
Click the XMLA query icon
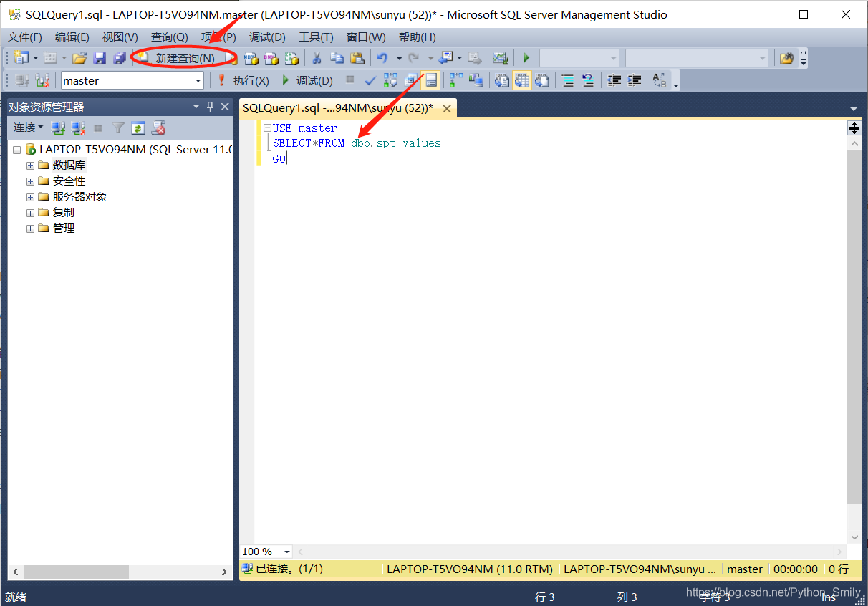[x=291, y=58]
